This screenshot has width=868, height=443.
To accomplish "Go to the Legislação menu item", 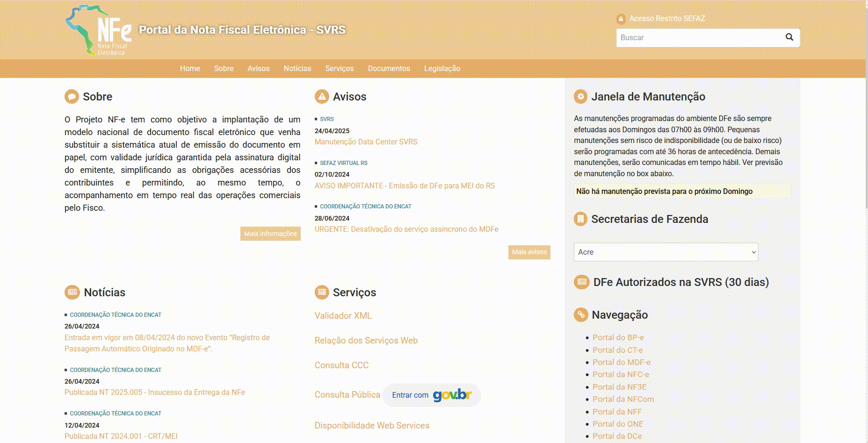I will [442, 69].
